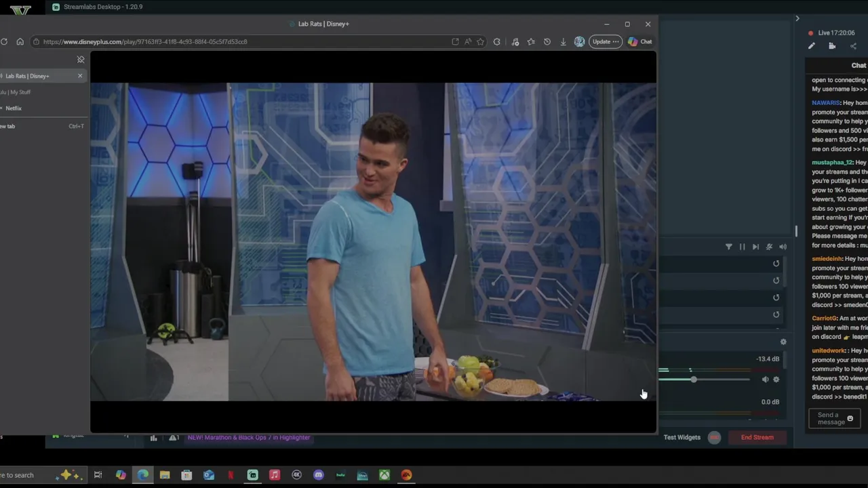Click Test Widgets

682,437
